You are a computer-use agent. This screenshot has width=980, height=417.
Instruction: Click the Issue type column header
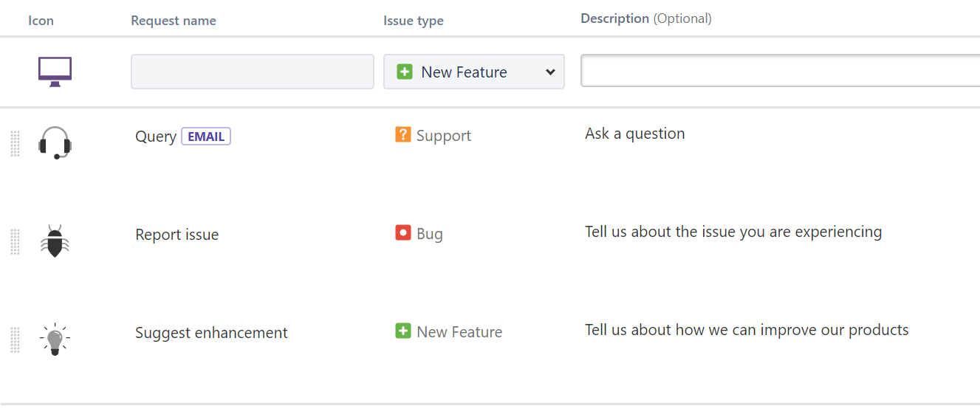(x=414, y=21)
